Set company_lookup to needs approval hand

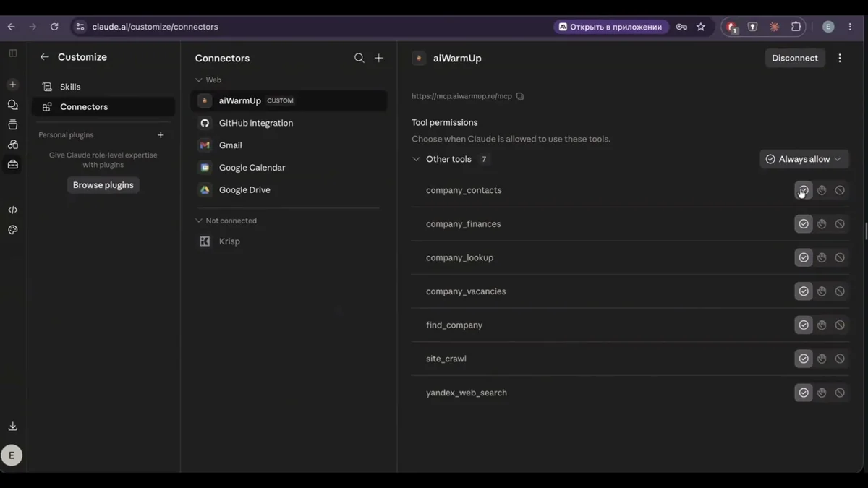pyautogui.click(x=822, y=257)
